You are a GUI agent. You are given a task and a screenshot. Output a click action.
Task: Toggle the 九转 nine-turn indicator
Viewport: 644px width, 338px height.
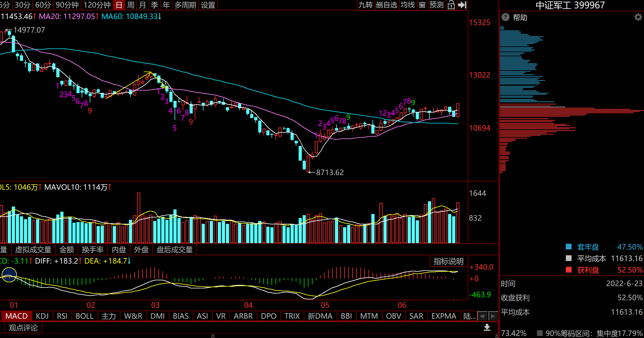click(366, 5)
